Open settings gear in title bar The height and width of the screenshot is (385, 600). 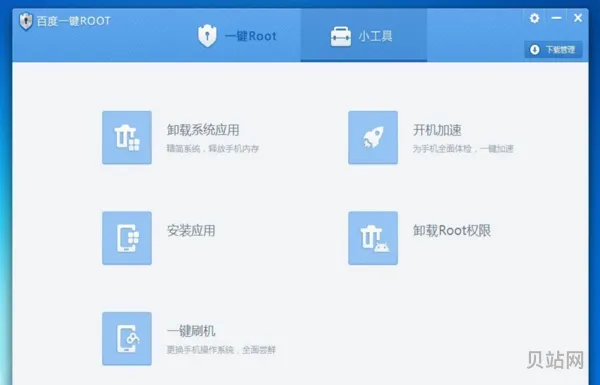click(534, 18)
